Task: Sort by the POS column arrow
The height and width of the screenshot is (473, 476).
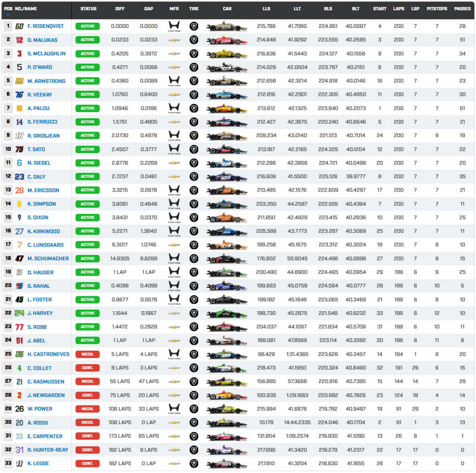Action: (x=8, y=14)
